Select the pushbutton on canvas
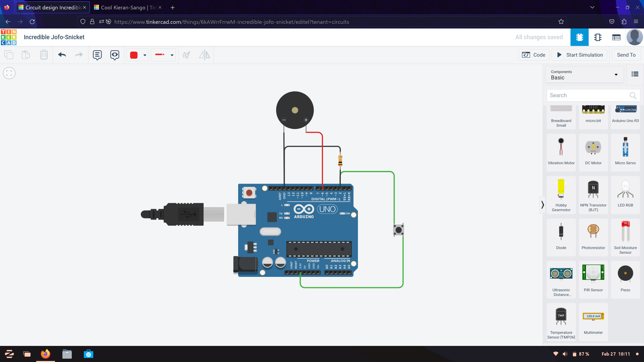This screenshot has height=362, width=644. (x=398, y=230)
